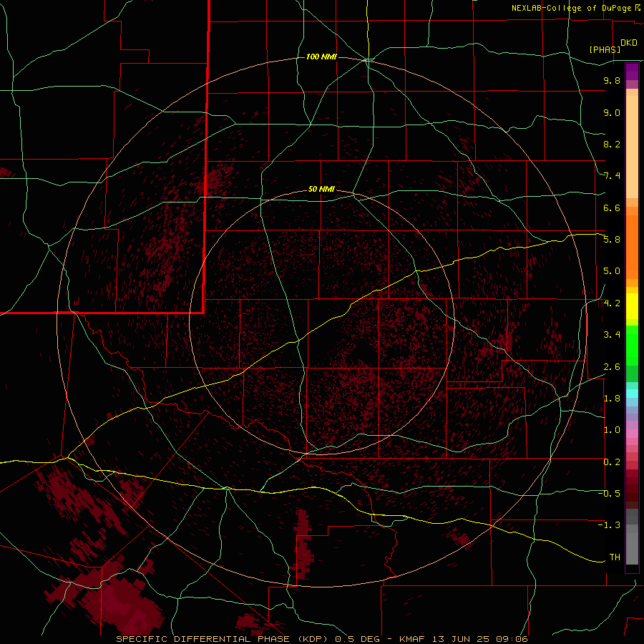Select the 50 NMI range ring label
644x644 pixels.
tap(321, 189)
